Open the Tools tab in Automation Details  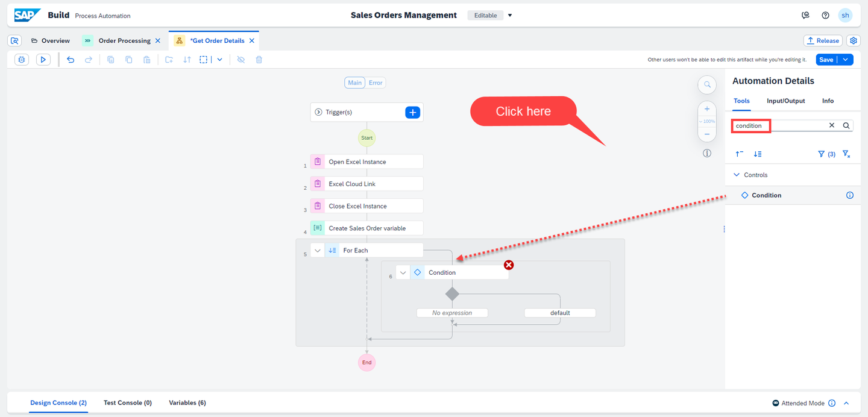741,101
